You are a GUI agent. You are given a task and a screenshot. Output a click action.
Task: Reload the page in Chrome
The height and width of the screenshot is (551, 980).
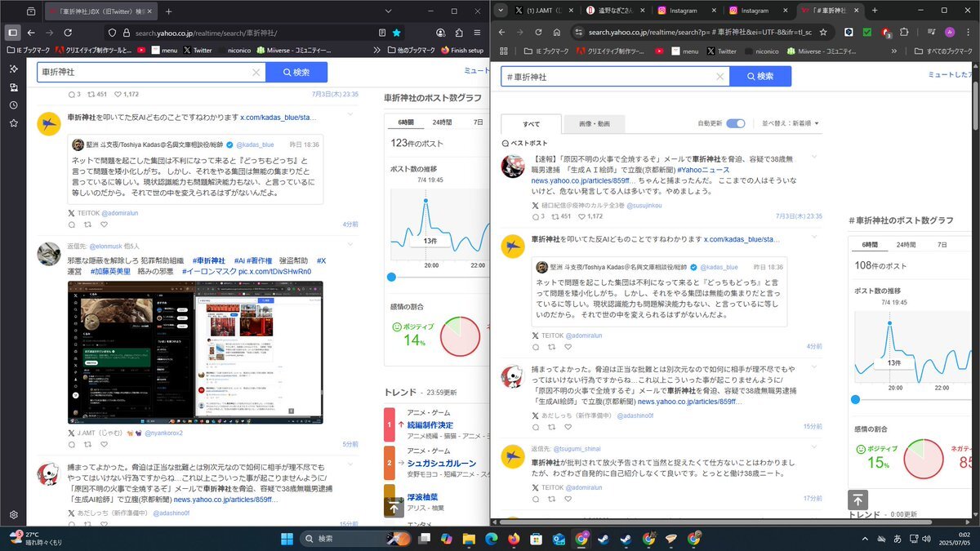click(537, 32)
